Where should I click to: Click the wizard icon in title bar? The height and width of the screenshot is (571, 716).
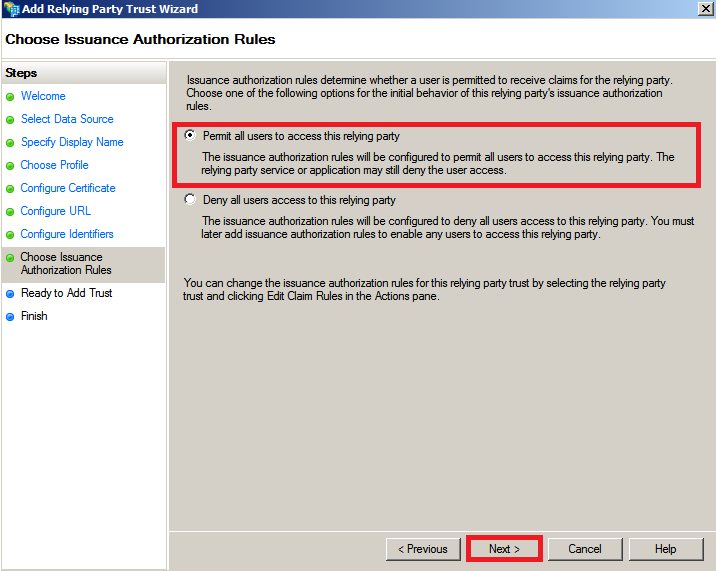[11, 9]
